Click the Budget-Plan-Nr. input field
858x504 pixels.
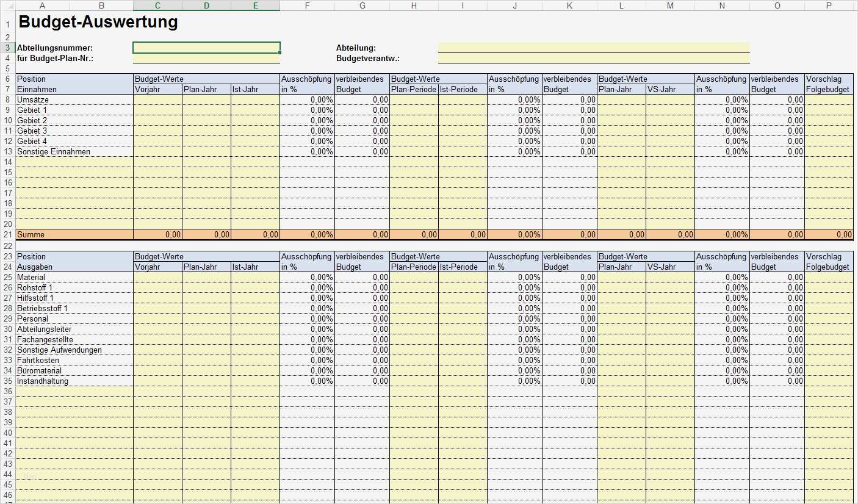click(206, 58)
